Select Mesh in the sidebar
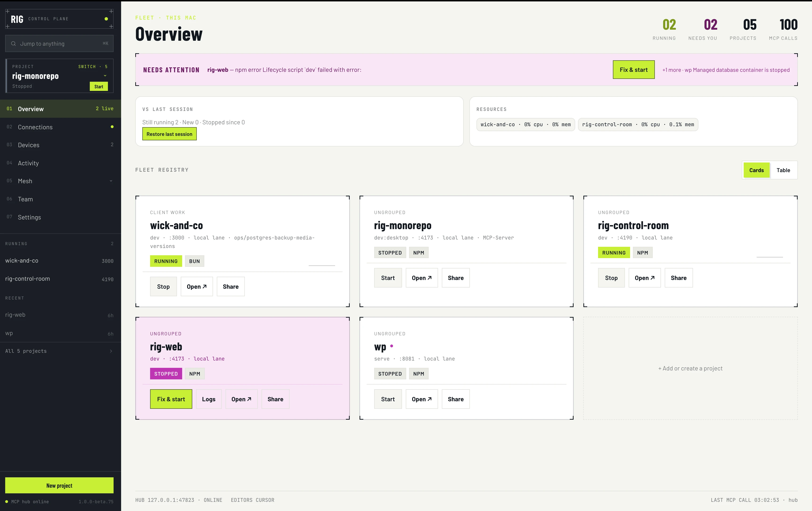Viewport: 812px width, 511px height. click(60, 181)
